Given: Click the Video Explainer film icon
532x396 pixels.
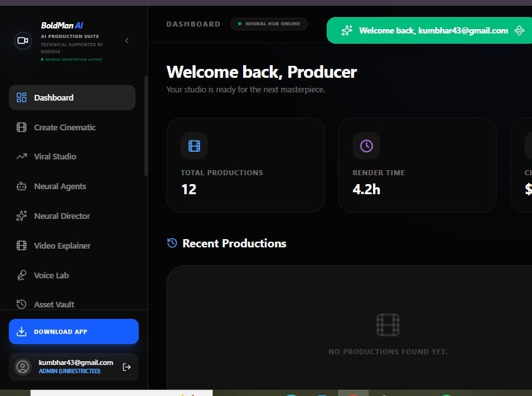Looking at the screenshot, I should pos(22,245).
